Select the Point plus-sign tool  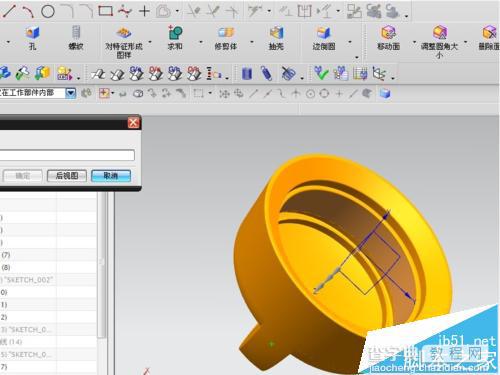pyautogui.click(x=144, y=11)
